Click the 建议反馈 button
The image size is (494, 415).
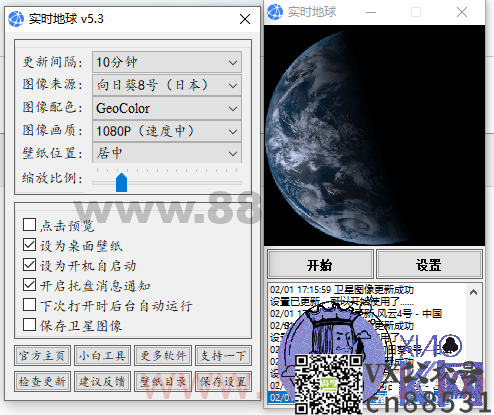[102, 381]
